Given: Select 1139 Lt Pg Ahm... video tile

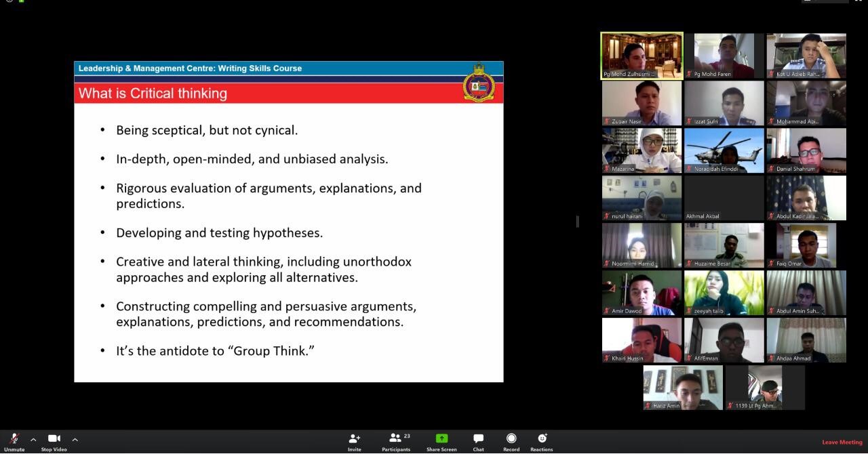Looking at the screenshot, I should tap(765, 388).
